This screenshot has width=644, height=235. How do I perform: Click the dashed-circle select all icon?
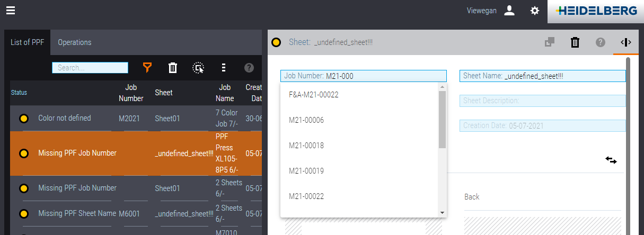coord(198,68)
